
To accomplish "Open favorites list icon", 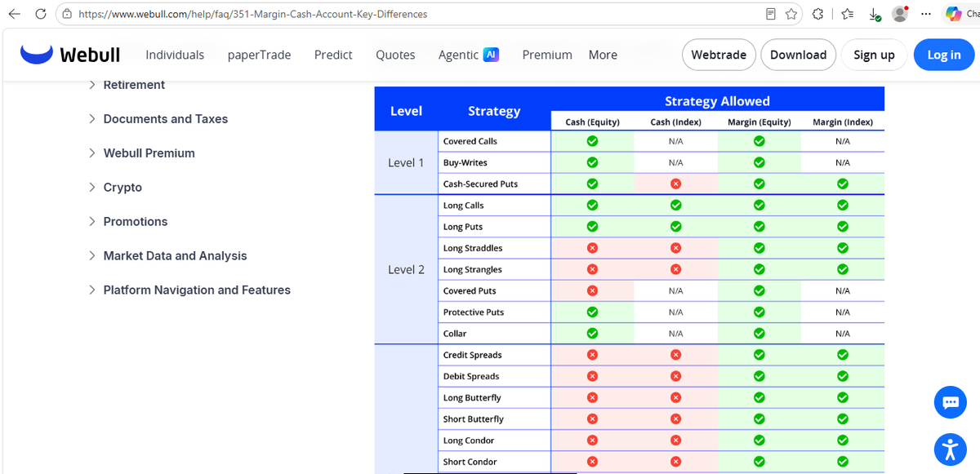I will tap(848, 14).
